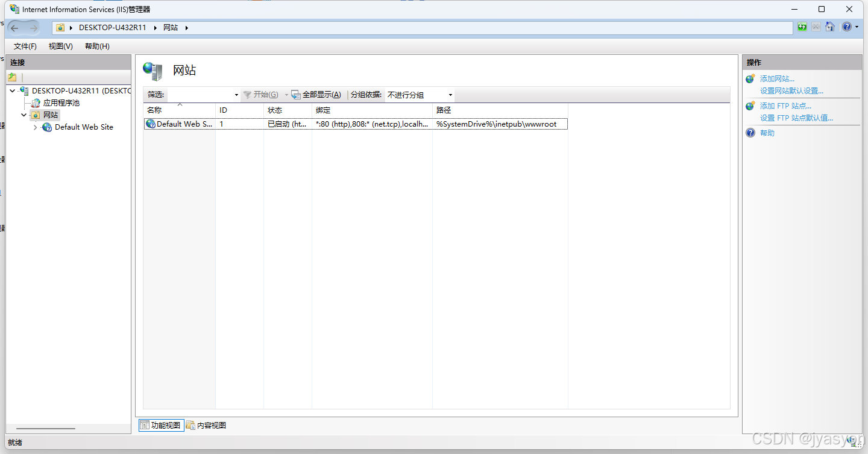Click %SystemDrive%\inetpub\wwwroot path cell
The width and height of the screenshot is (868, 454).
click(497, 124)
